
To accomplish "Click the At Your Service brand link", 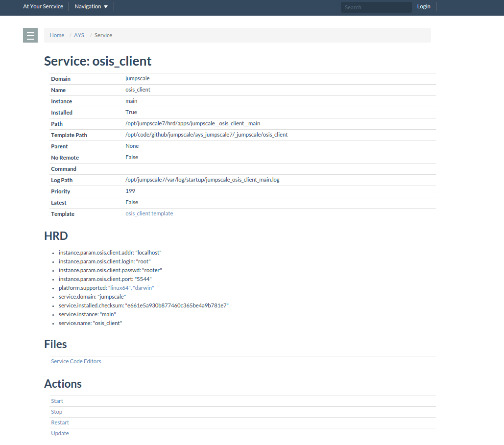I will coord(43,6).
